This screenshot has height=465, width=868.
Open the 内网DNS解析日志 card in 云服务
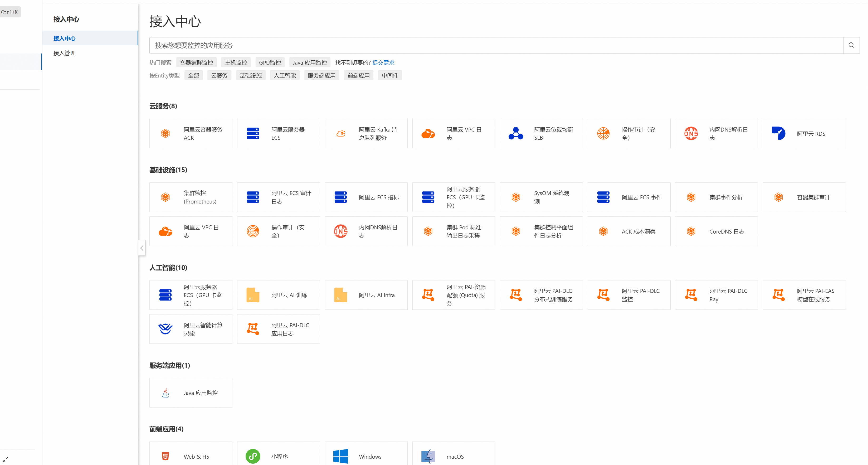(716, 133)
